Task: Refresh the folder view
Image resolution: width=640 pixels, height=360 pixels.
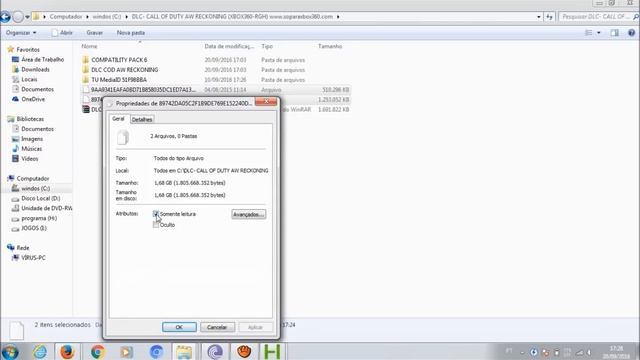Action: click(x=549, y=17)
